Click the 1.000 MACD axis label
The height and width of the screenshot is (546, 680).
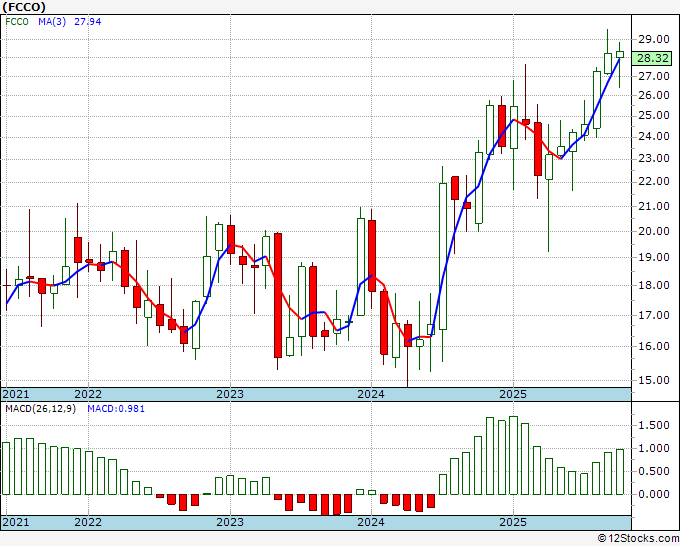pos(653,448)
